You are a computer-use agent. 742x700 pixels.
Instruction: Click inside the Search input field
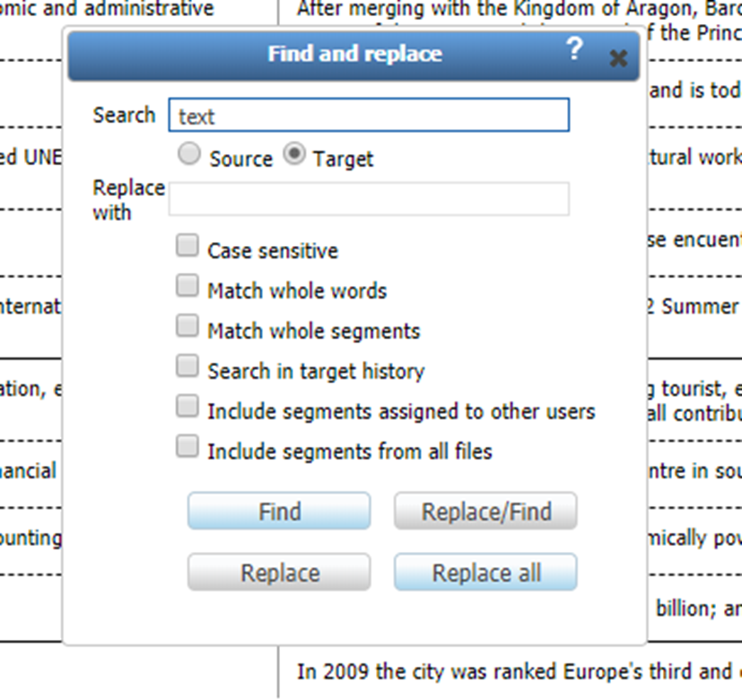(368, 115)
